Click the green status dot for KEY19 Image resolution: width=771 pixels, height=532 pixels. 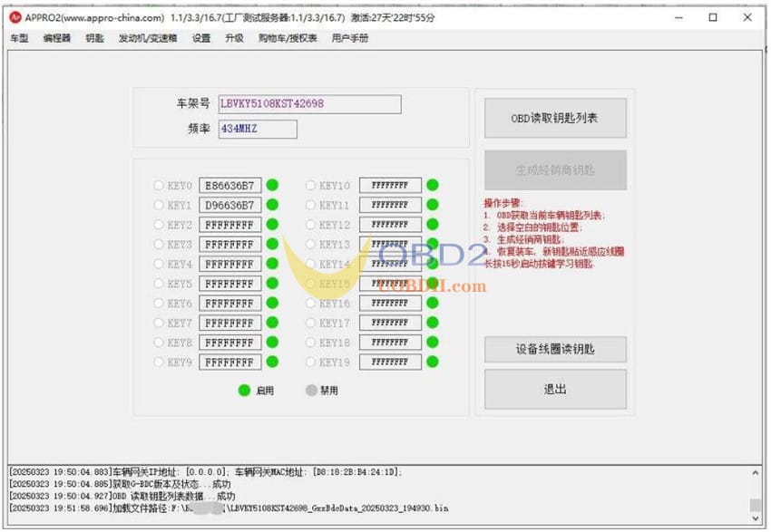[432, 362]
